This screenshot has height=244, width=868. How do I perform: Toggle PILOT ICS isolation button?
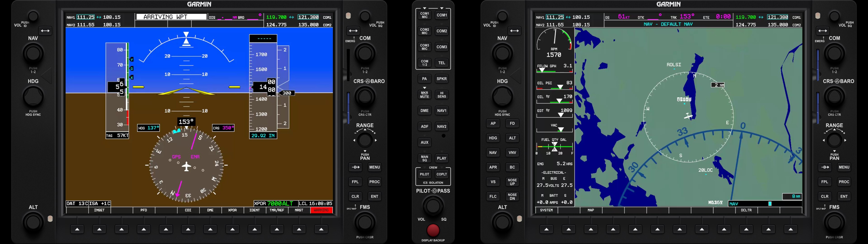[x=425, y=174]
